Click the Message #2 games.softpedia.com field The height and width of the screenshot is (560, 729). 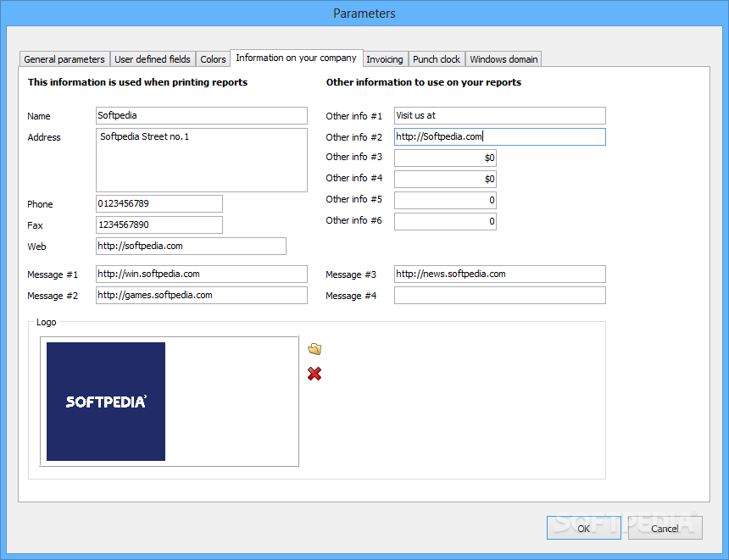(201, 295)
